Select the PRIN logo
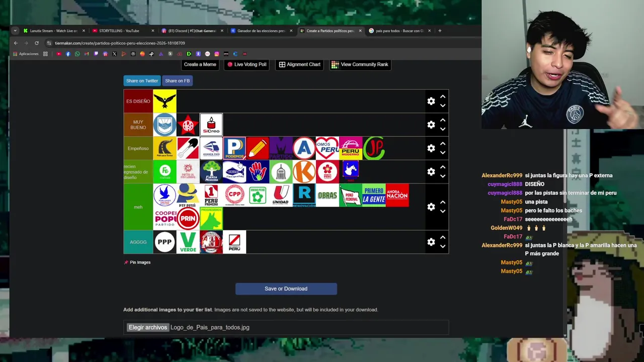Screen dimensions: 644x362 point(188,218)
